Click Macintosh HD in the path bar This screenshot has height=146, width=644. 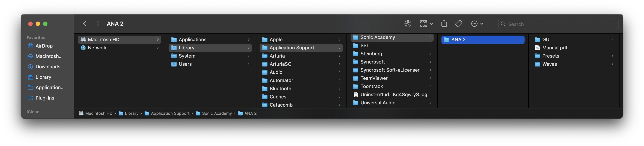pos(96,113)
